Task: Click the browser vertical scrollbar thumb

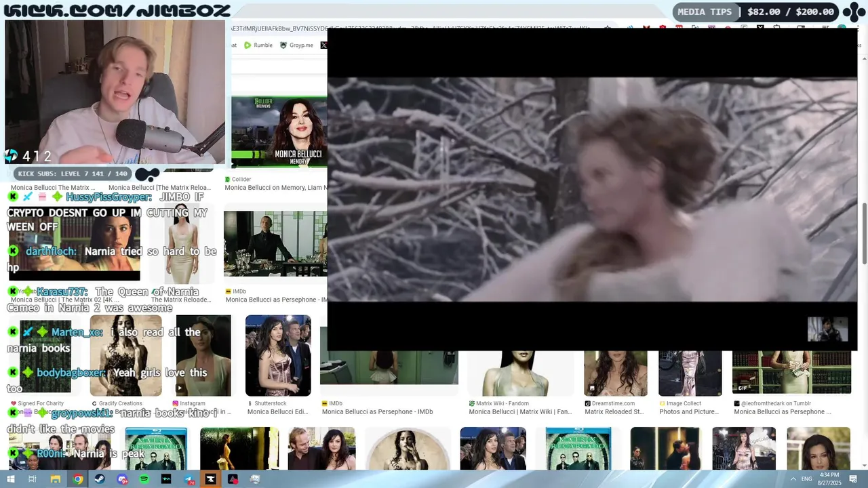Action: [x=864, y=234]
